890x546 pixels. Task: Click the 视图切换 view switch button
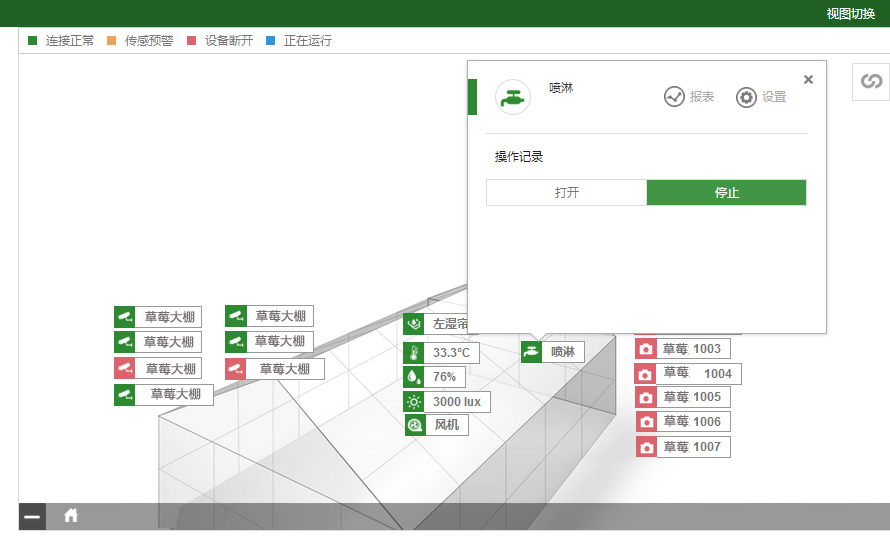point(850,14)
